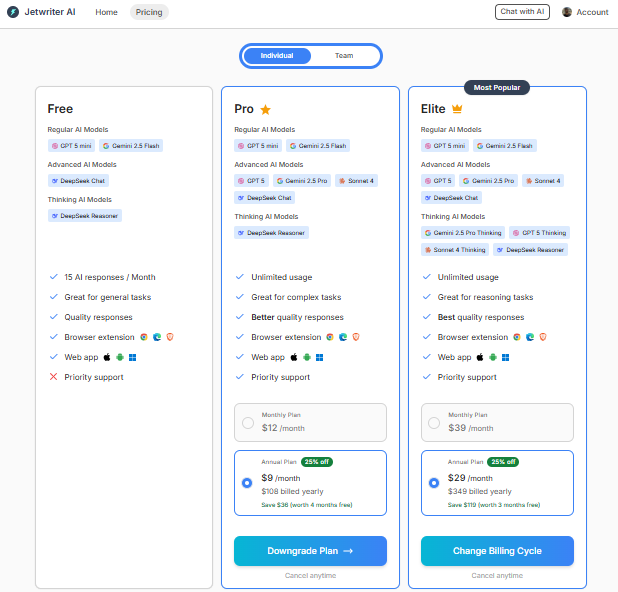This screenshot has height=592, width=618.
Task: Click '15 AI responses / Month' text
Action: [110, 277]
